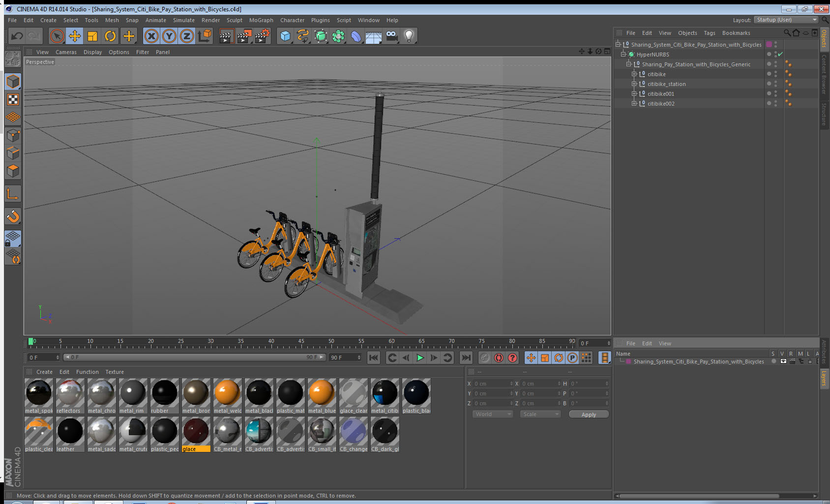Toggle HyperNURBS green checkmark enable
This screenshot has height=504, width=830.
tap(780, 54)
